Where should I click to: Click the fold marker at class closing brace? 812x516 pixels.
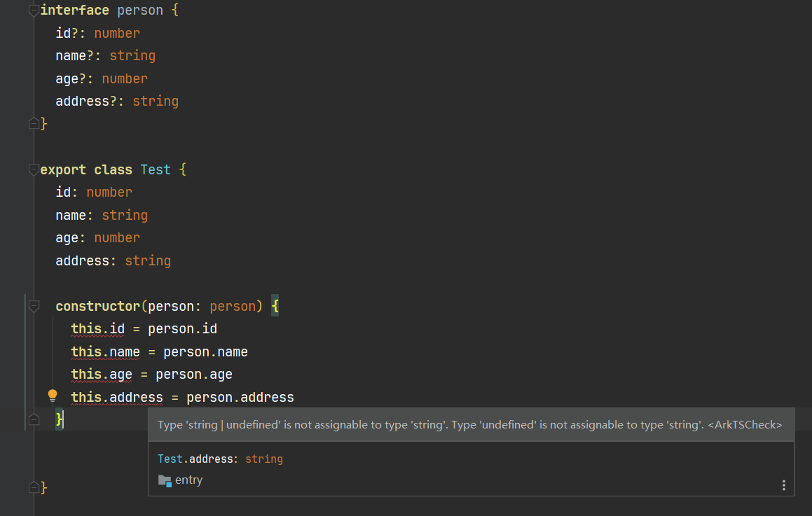34,487
